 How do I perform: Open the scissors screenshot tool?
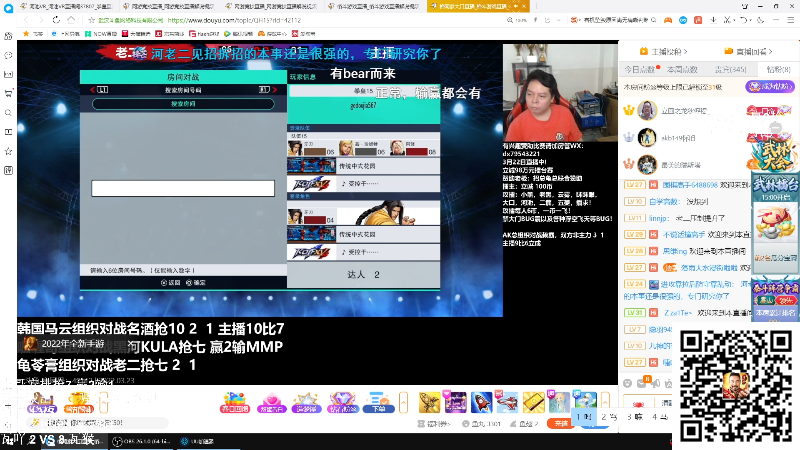[727, 20]
